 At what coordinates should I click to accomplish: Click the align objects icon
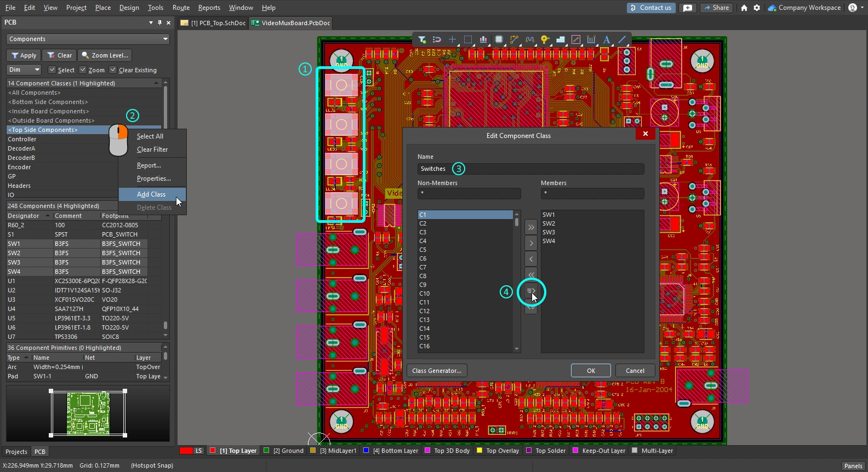click(x=483, y=39)
